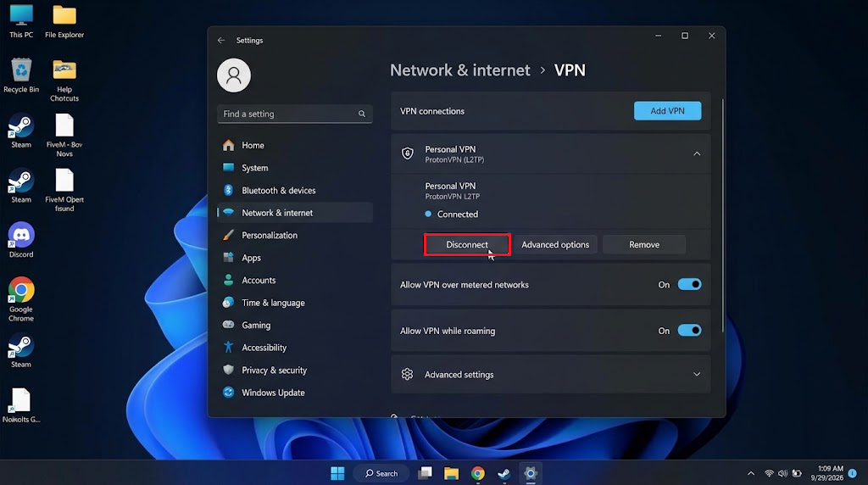This screenshot has height=485, width=868.
Task: Open Task View on the taskbar
Action: coord(426,473)
